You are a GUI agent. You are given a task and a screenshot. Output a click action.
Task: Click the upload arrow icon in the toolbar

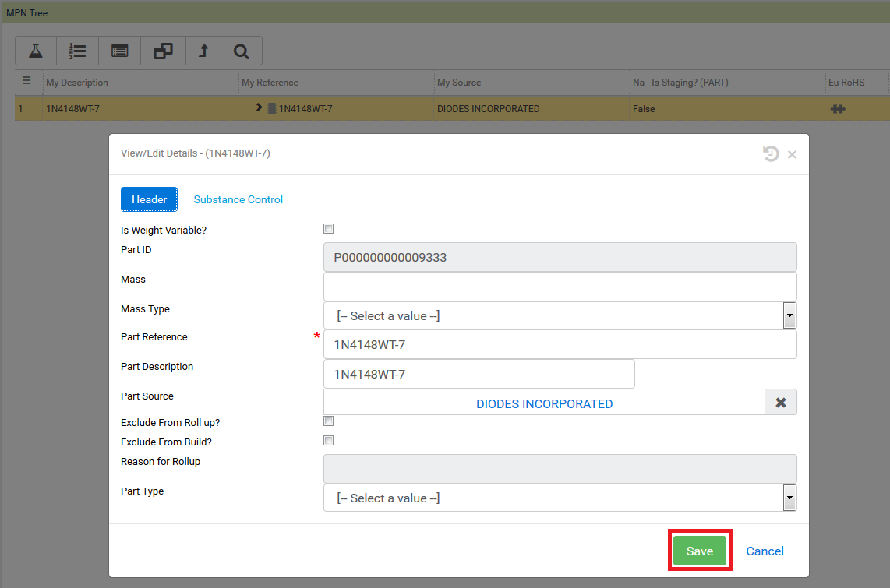[203, 50]
